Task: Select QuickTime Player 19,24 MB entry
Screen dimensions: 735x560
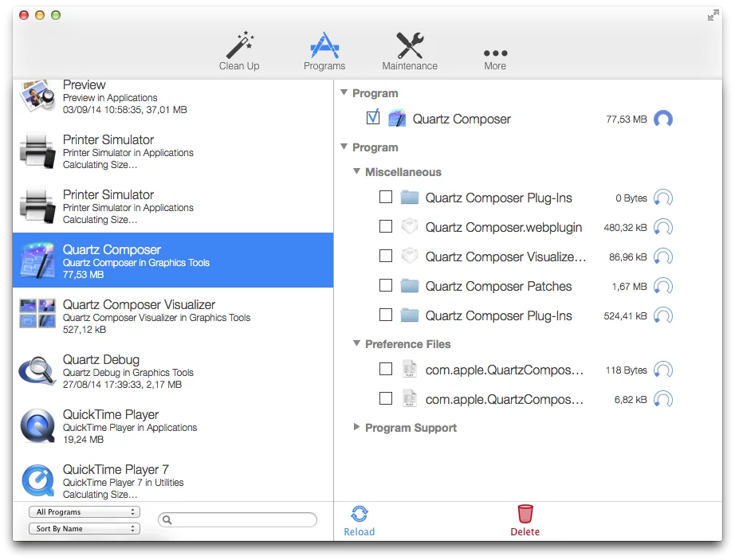Action: (173, 426)
